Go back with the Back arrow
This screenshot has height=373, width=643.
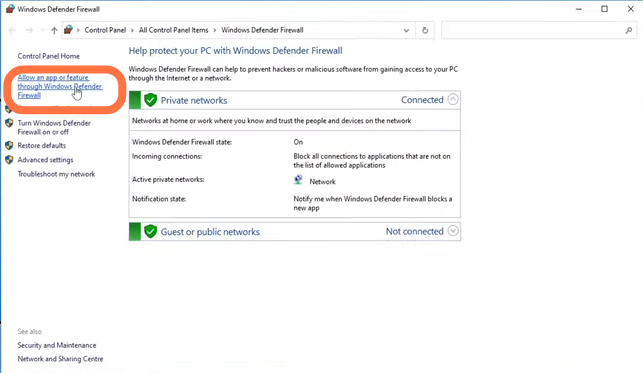pyautogui.click(x=12, y=30)
